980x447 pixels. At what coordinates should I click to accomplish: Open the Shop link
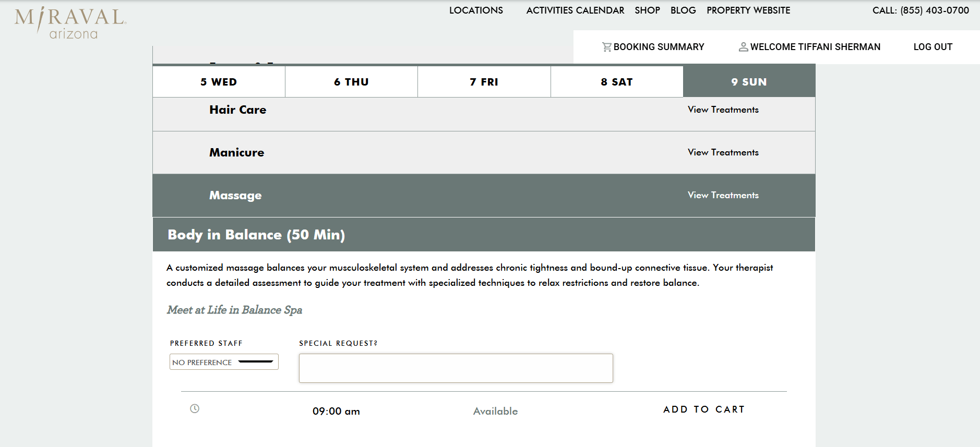point(647,10)
